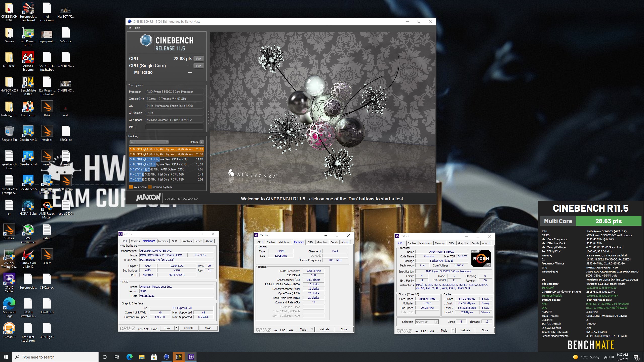The width and height of the screenshot is (644, 362).
Task: Open the Recycle Bin
Action: click(x=9, y=133)
